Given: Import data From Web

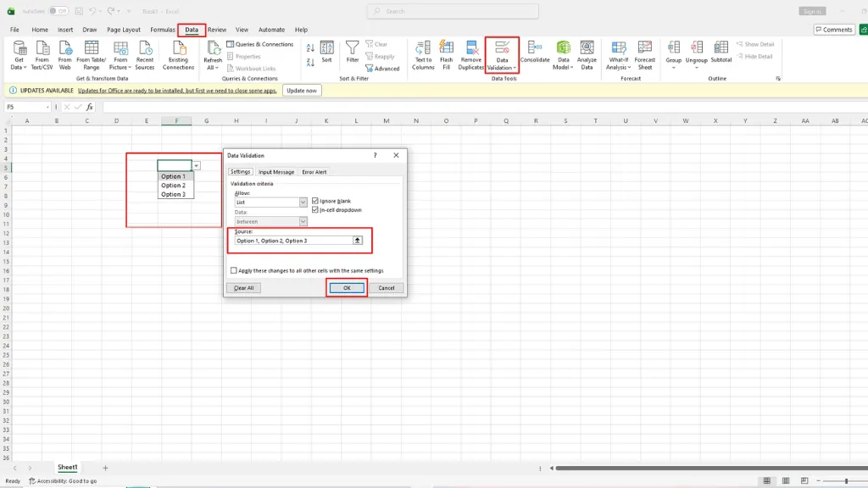Looking at the screenshot, I should [x=64, y=55].
